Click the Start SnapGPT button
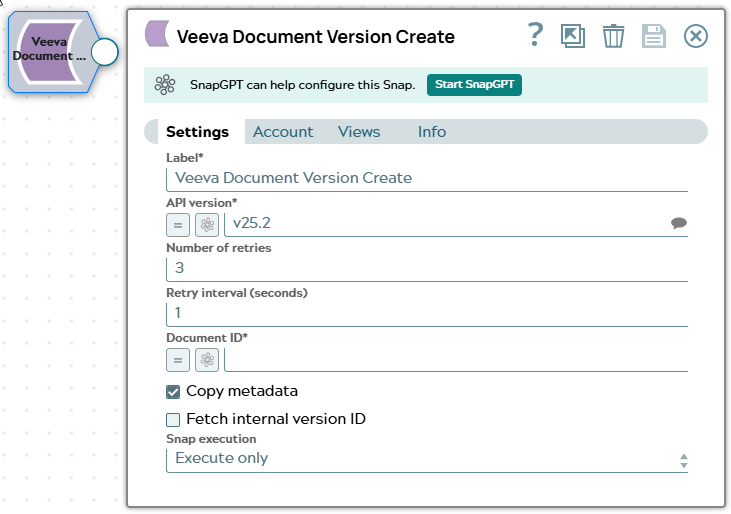The height and width of the screenshot is (514, 731). 474,85
